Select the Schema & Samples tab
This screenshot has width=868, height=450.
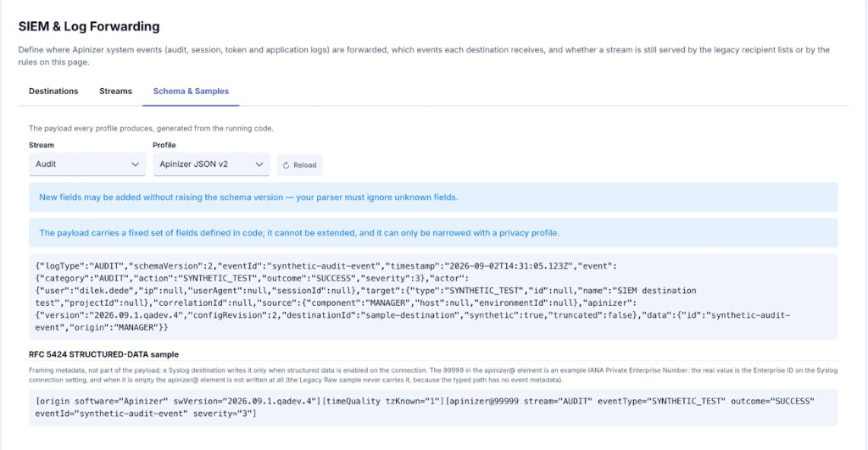point(191,92)
